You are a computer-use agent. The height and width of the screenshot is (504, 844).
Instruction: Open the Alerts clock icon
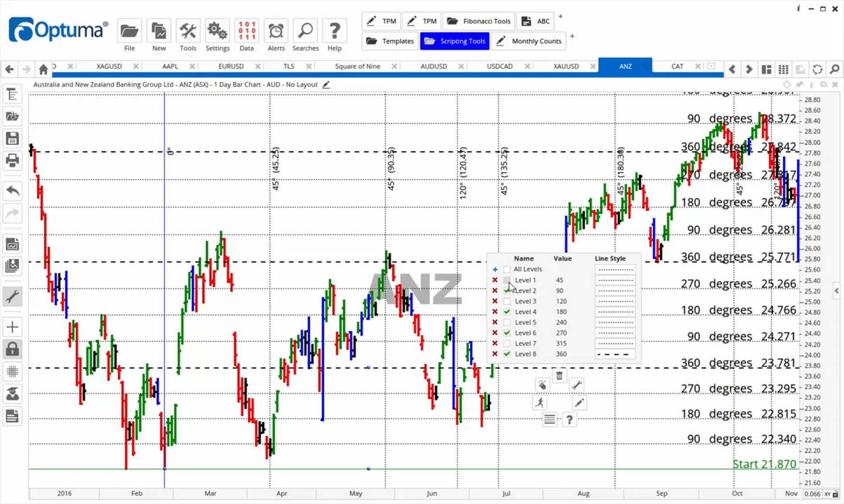tap(276, 35)
